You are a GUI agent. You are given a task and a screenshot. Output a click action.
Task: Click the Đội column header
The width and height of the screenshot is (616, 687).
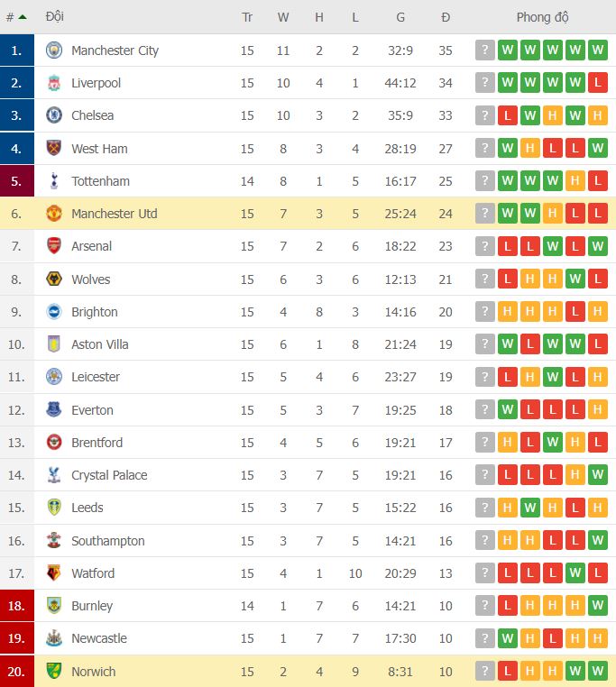[55, 16]
